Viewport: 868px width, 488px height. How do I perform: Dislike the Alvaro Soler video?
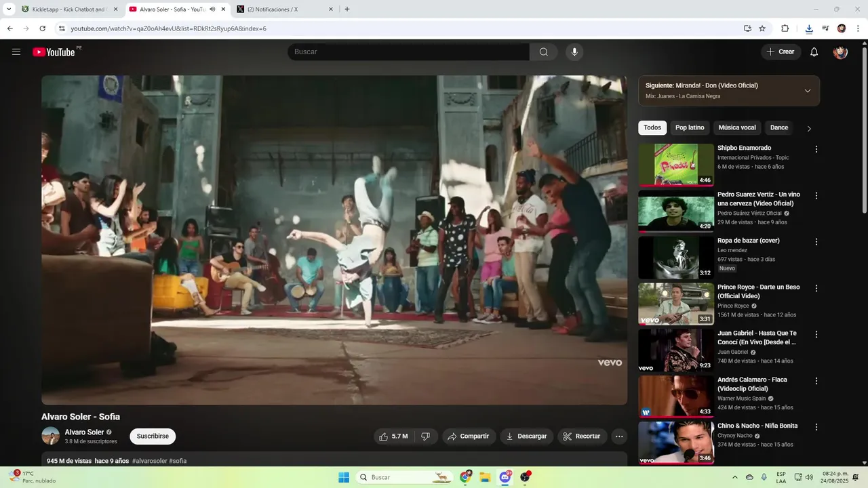point(425,436)
